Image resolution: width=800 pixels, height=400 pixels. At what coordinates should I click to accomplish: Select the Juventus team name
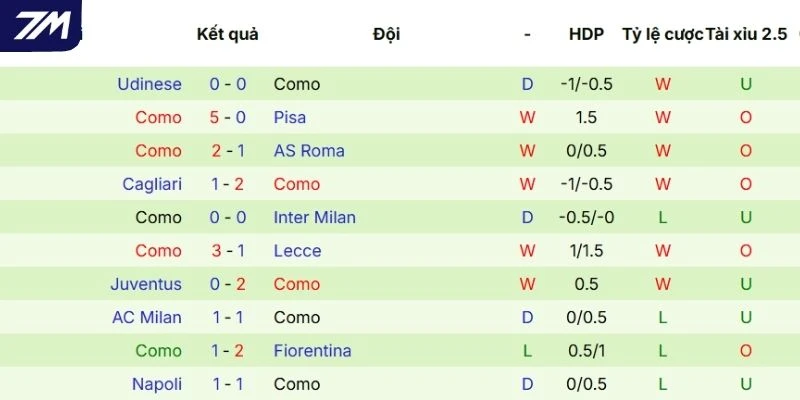(x=146, y=284)
